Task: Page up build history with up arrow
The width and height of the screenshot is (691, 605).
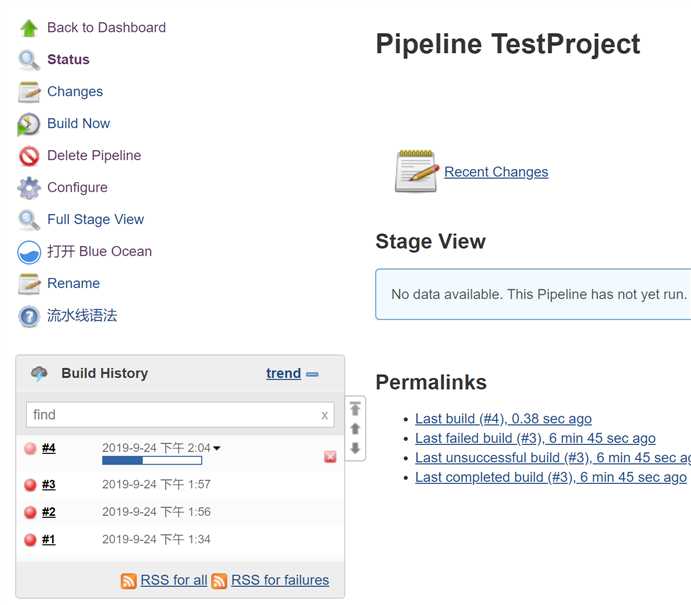Action: pos(355,428)
